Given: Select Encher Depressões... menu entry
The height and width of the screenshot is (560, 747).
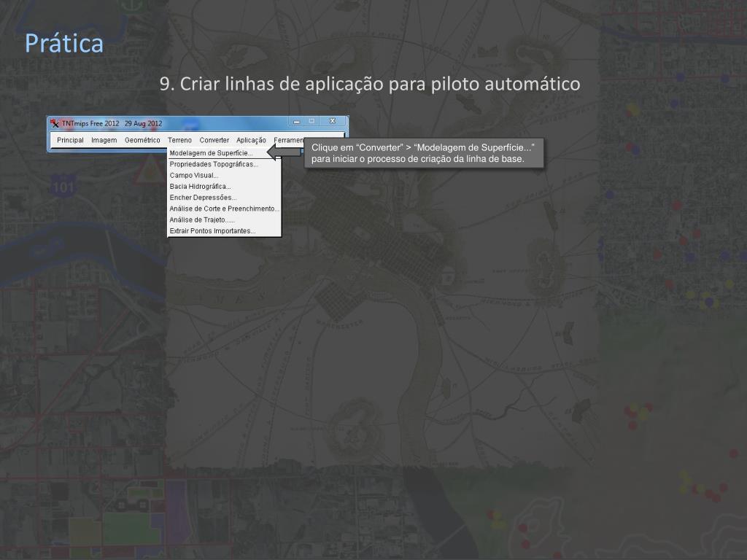Looking at the screenshot, I should [224, 198].
